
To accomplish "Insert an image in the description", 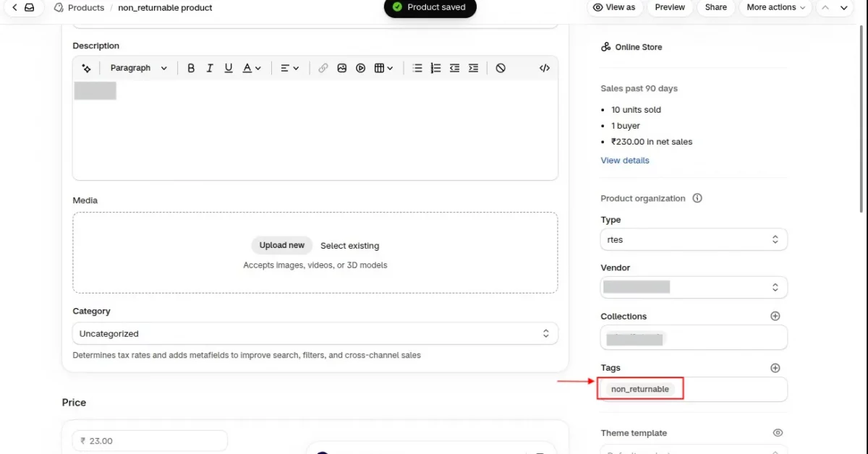I will tap(341, 68).
